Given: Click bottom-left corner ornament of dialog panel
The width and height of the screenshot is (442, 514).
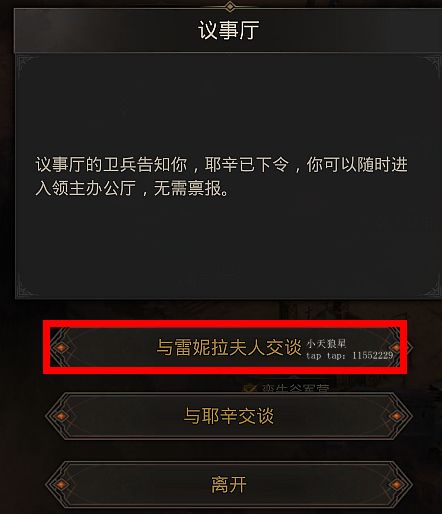Looking at the screenshot, I should pos(27,286).
